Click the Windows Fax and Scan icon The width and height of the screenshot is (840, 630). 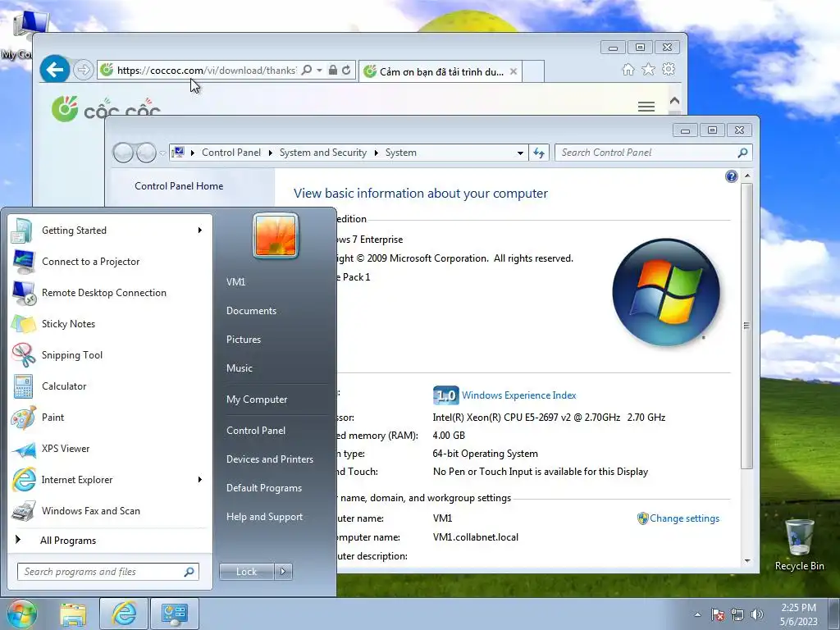(x=23, y=511)
